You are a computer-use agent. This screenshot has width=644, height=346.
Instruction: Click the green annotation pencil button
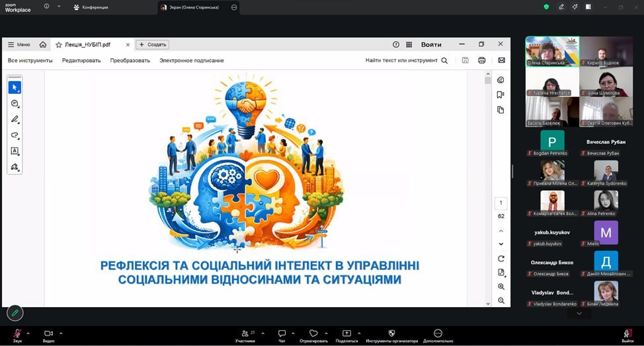[15, 312]
